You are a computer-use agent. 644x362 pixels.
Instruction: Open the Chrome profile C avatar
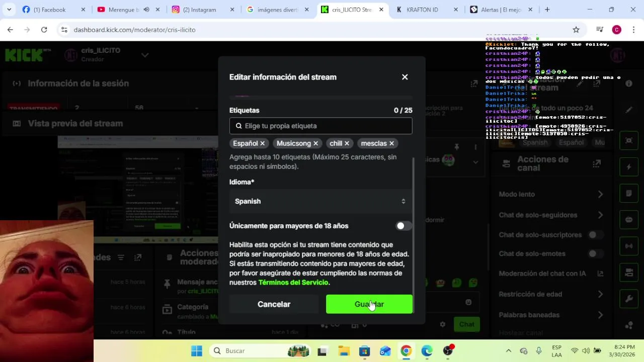[x=617, y=30]
